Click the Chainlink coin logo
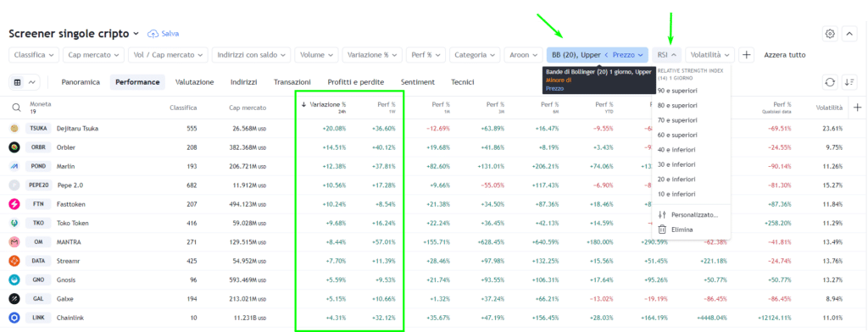This screenshot has width=868, height=332. [14, 318]
